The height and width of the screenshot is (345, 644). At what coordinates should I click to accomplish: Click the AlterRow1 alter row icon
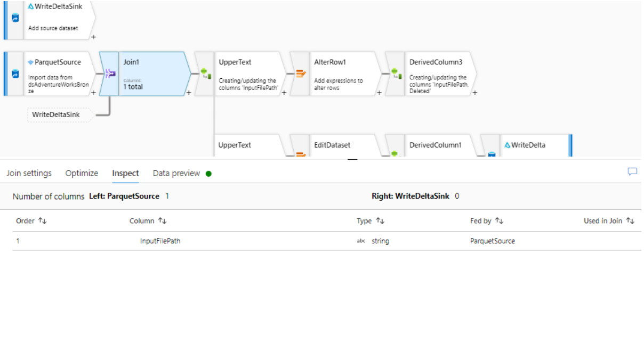point(301,74)
